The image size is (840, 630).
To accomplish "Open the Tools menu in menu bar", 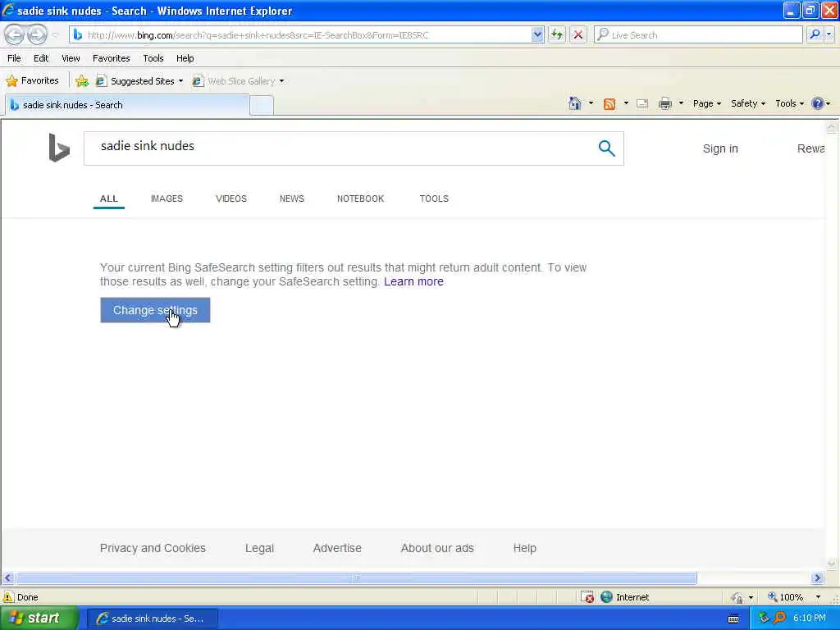I will click(153, 58).
